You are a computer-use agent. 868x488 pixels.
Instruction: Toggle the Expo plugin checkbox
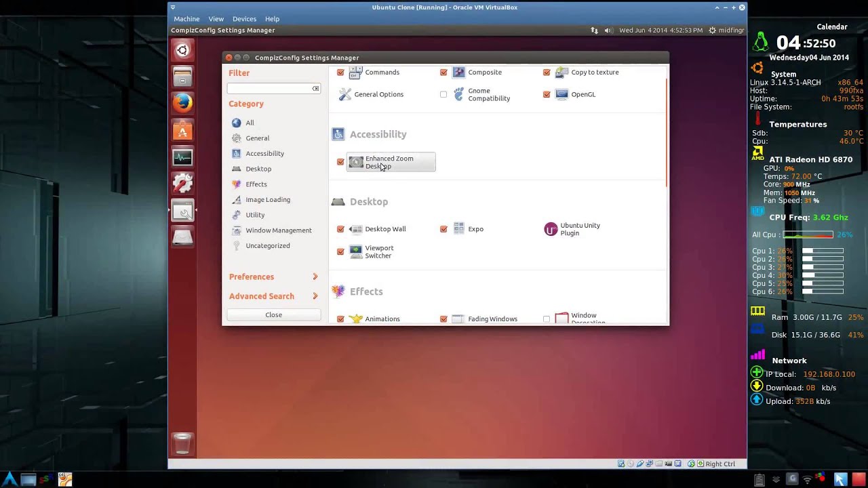(443, 229)
